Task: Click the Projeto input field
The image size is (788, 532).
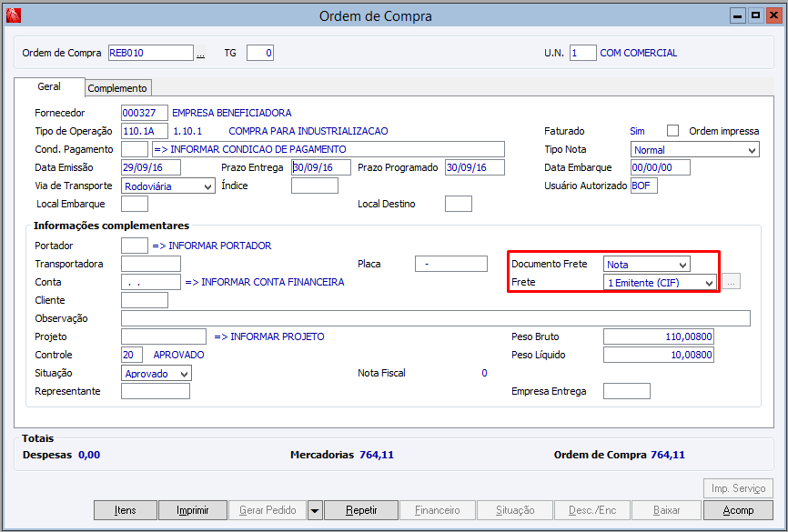Action: [163, 336]
